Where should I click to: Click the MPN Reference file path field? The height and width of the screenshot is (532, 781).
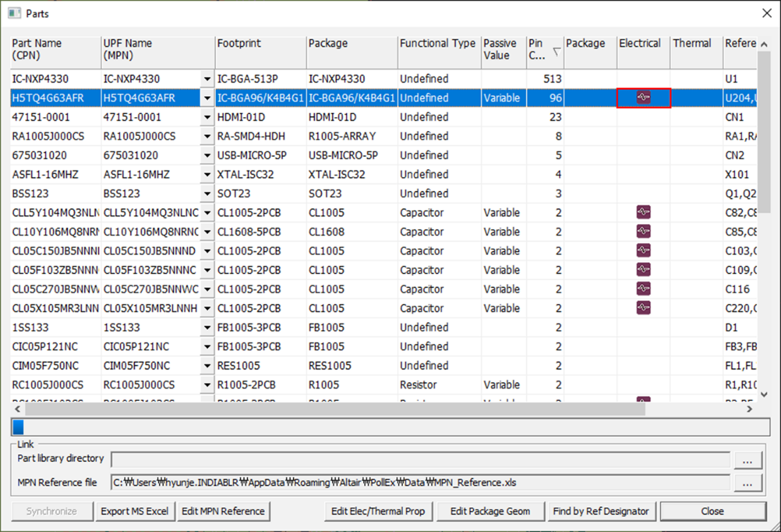[420, 483]
